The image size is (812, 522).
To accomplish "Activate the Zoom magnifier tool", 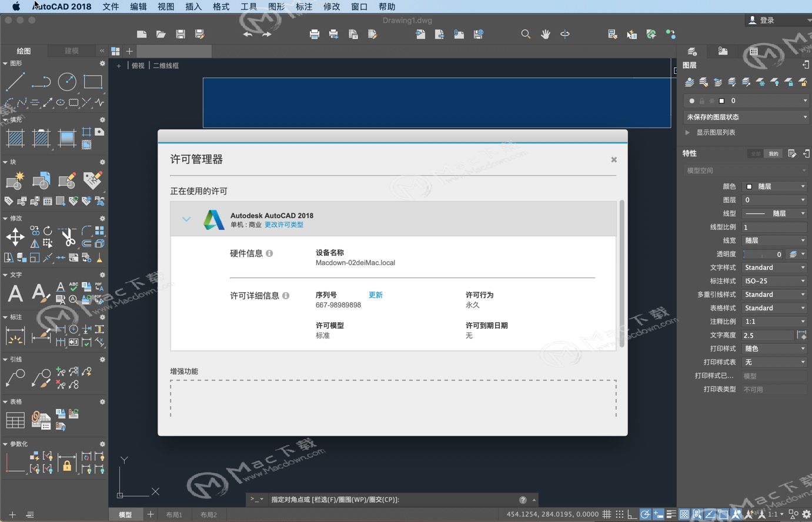I will (526, 34).
